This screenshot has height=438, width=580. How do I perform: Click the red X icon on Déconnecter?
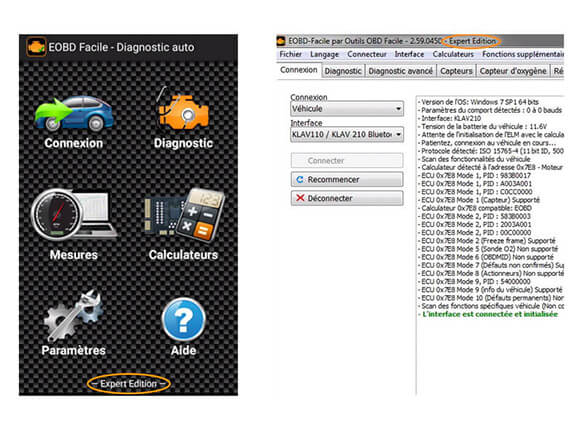[300, 198]
